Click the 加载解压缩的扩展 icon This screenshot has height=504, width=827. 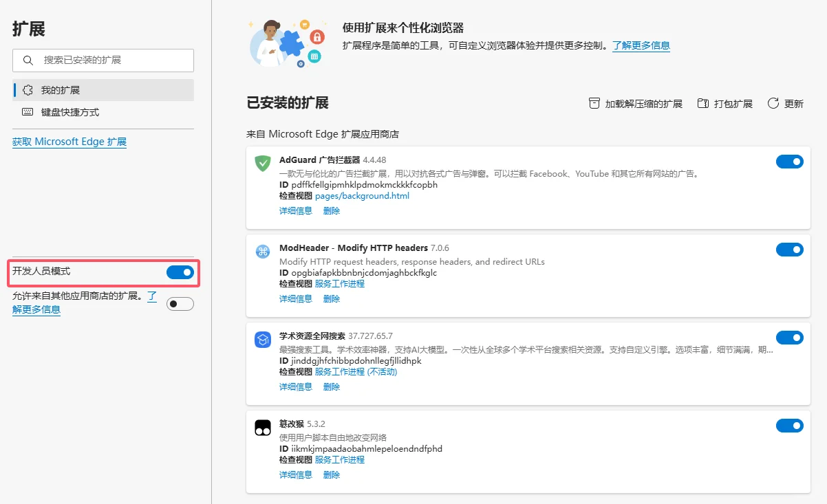pyautogui.click(x=594, y=103)
